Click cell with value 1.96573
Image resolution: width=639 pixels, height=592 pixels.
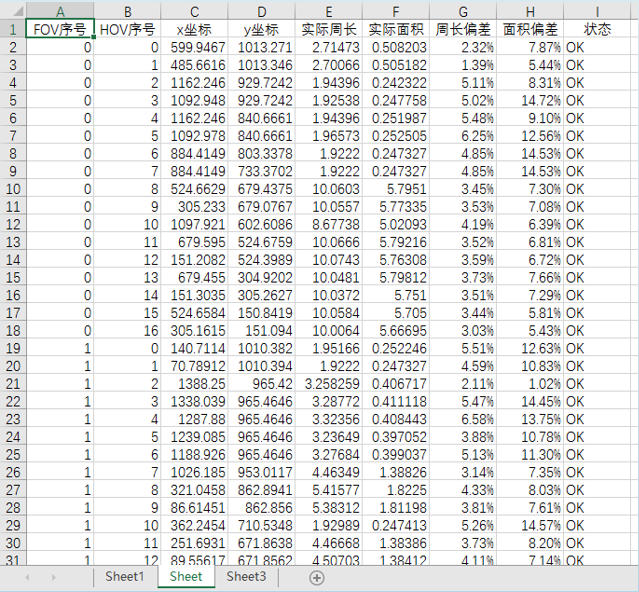coord(329,136)
